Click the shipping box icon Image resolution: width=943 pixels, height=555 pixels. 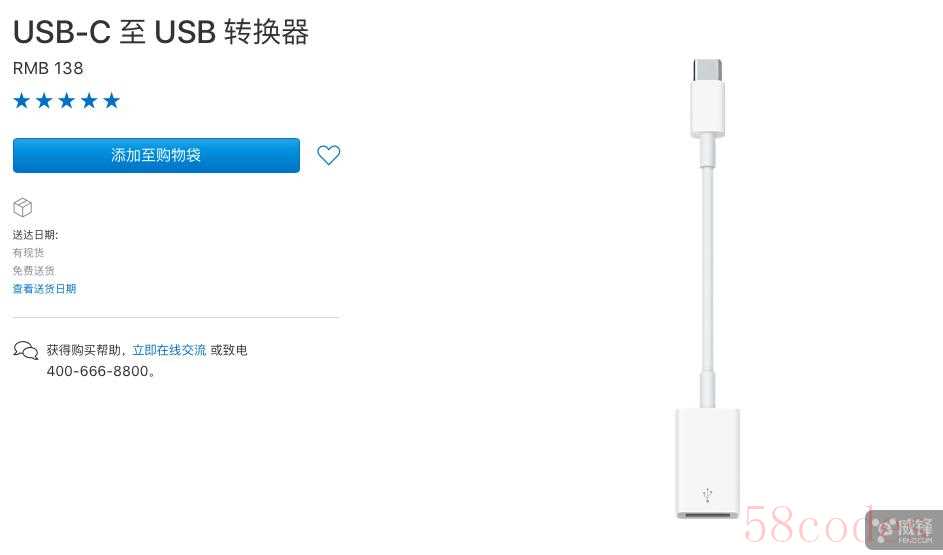tap(22, 207)
